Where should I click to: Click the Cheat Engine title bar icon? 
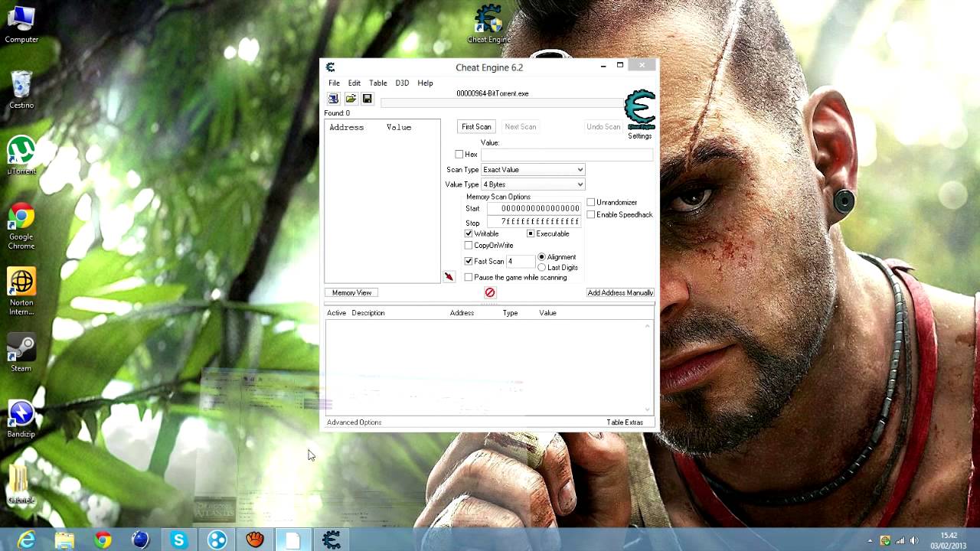click(330, 67)
